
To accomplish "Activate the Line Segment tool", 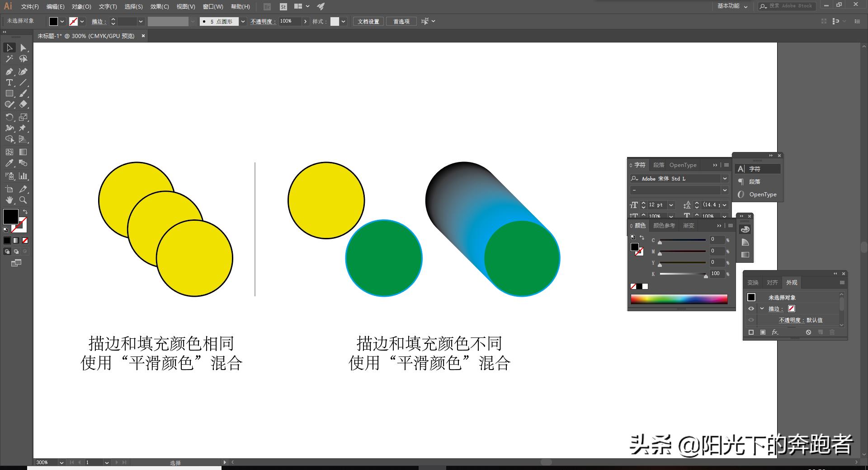I will pos(23,82).
